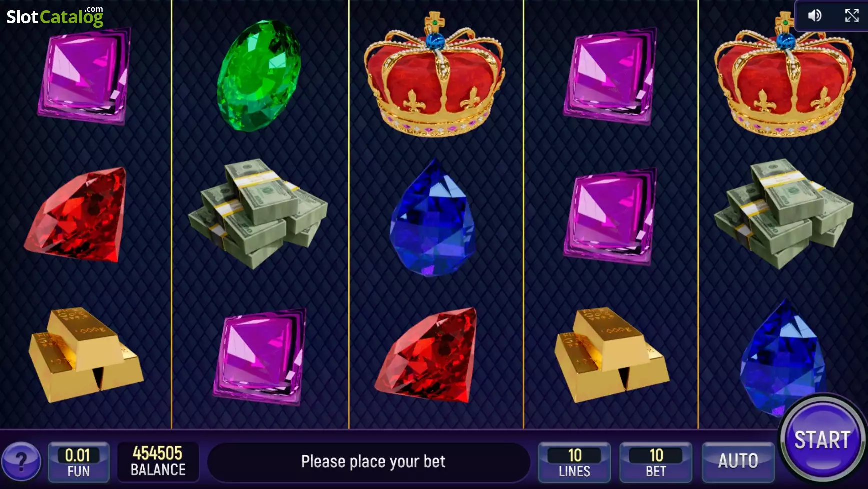Toggle fullscreen mode with the expand arrows icon
The width and height of the screenshot is (868, 489).
[x=852, y=16]
